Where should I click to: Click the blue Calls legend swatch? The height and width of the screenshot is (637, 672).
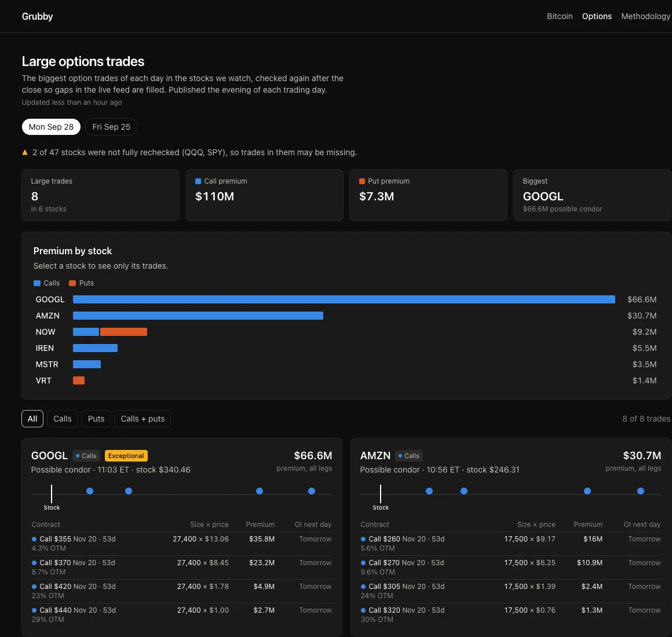tap(37, 283)
